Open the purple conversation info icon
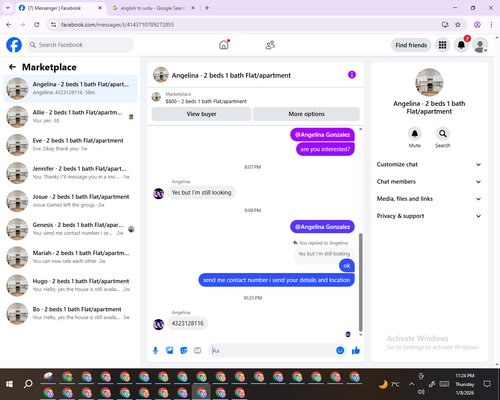This screenshot has width=500, height=400. pyautogui.click(x=352, y=75)
